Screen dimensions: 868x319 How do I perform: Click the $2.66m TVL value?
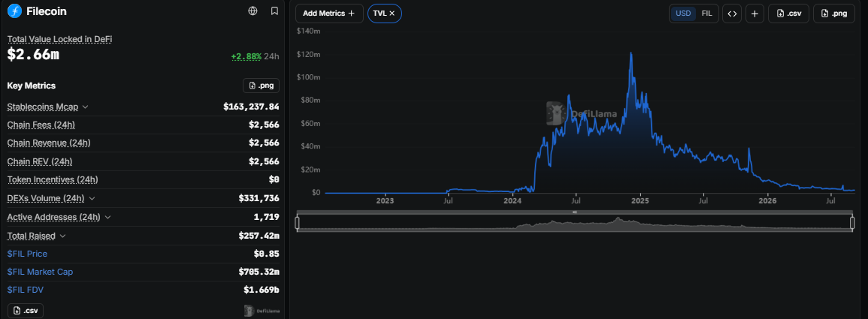click(x=33, y=55)
